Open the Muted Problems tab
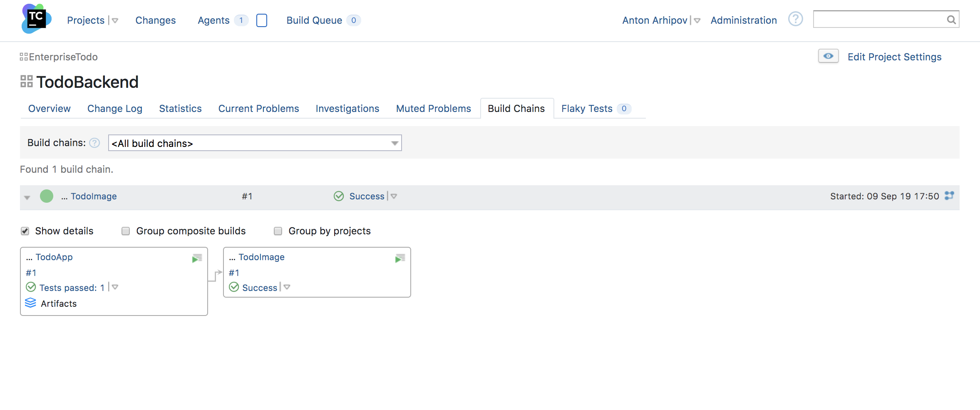Screen dimensions: 980x410 pos(433,109)
